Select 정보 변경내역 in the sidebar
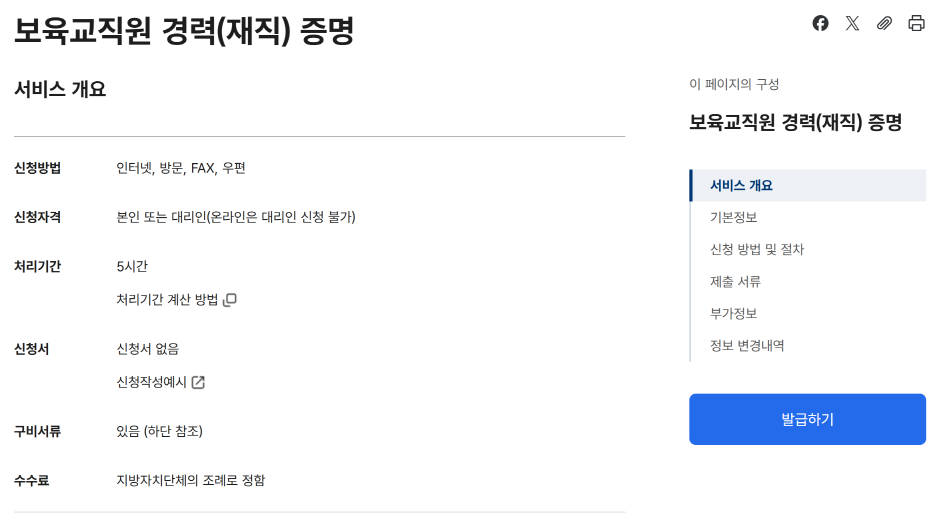 (x=746, y=345)
